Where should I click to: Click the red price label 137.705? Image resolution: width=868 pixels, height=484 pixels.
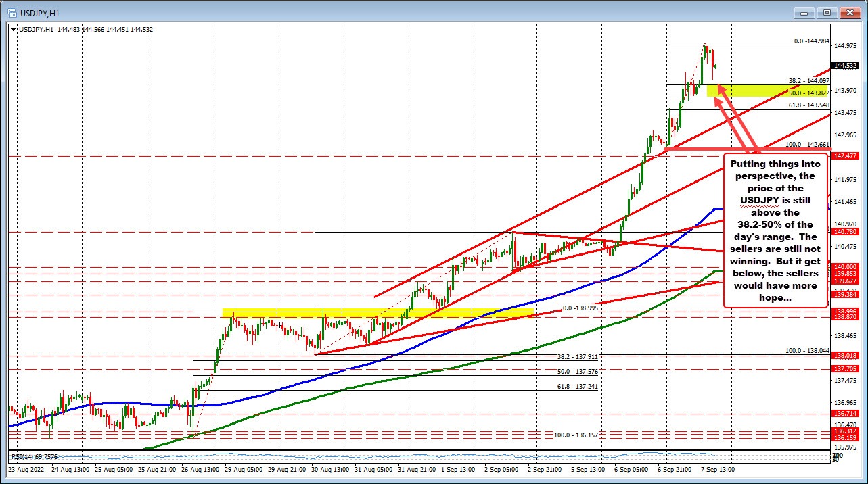click(x=846, y=368)
